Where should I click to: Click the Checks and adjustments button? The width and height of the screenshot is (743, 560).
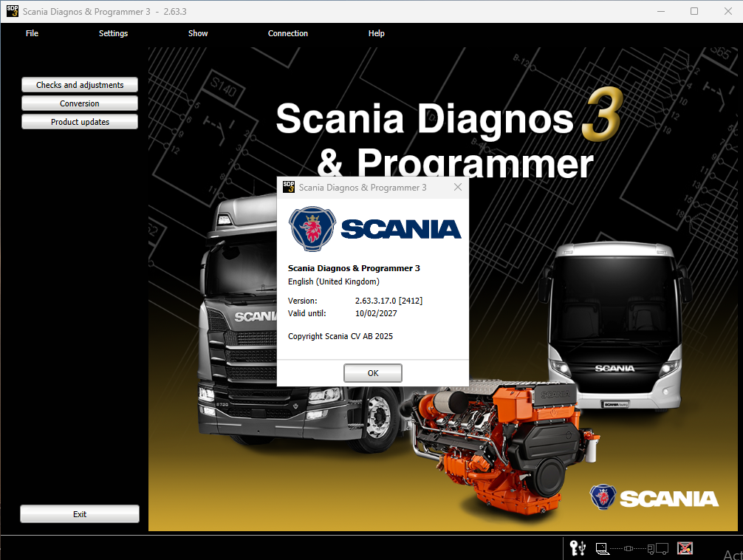pos(80,84)
